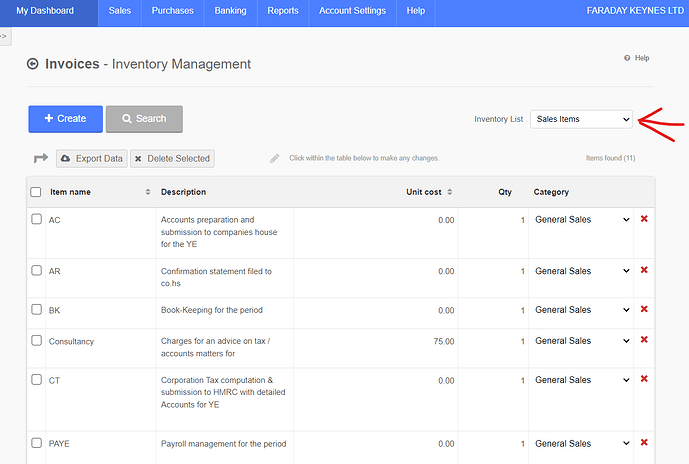The height and width of the screenshot is (464, 689).
Task: Tick the checkbox for CT item
Action: (36, 380)
